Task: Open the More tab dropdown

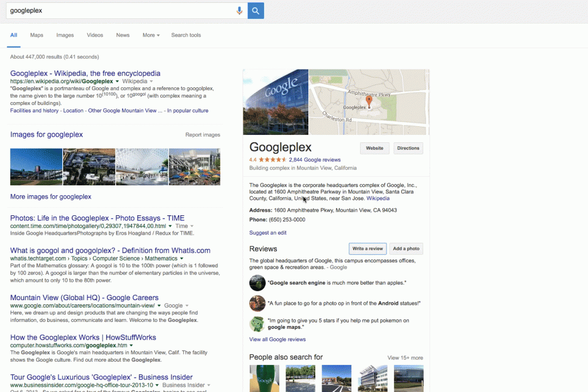Action: (150, 35)
